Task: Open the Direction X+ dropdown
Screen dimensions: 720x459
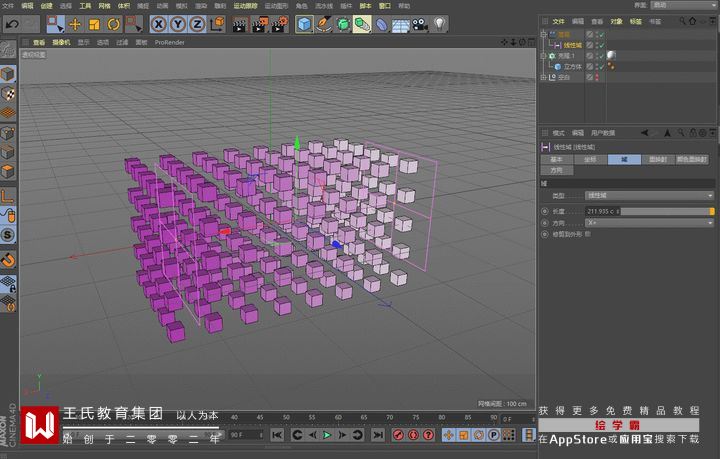Action: pos(649,223)
